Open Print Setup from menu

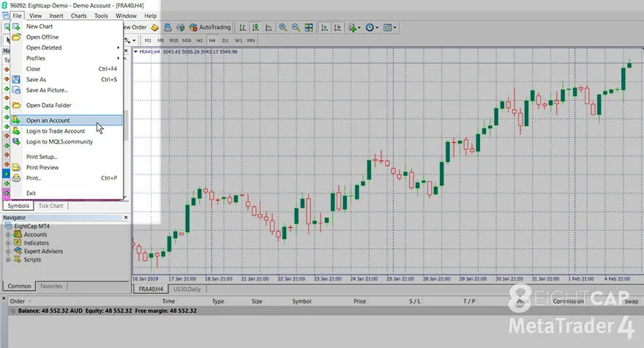point(67,157)
